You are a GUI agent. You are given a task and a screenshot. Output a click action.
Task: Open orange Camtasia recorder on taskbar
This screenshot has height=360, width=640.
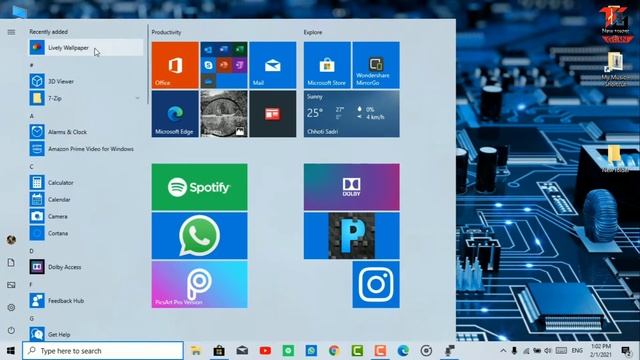tap(380, 351)
